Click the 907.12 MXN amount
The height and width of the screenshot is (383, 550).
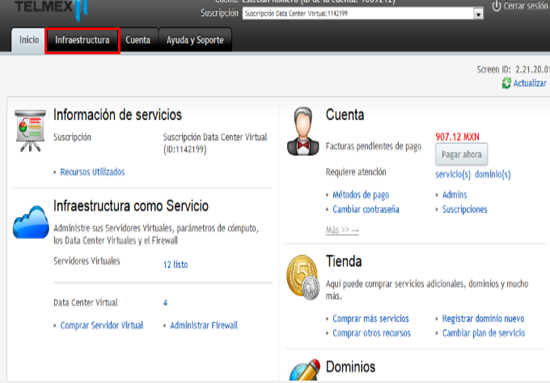pyautogui.click(x=457, y=137)
